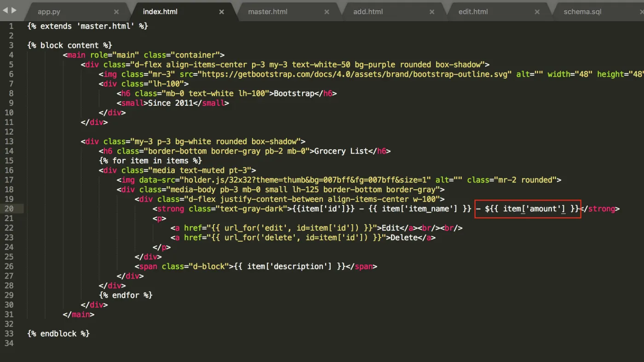Click the opening main tag with role="main"
Screen dimensions: 644x362
point(144,55)
